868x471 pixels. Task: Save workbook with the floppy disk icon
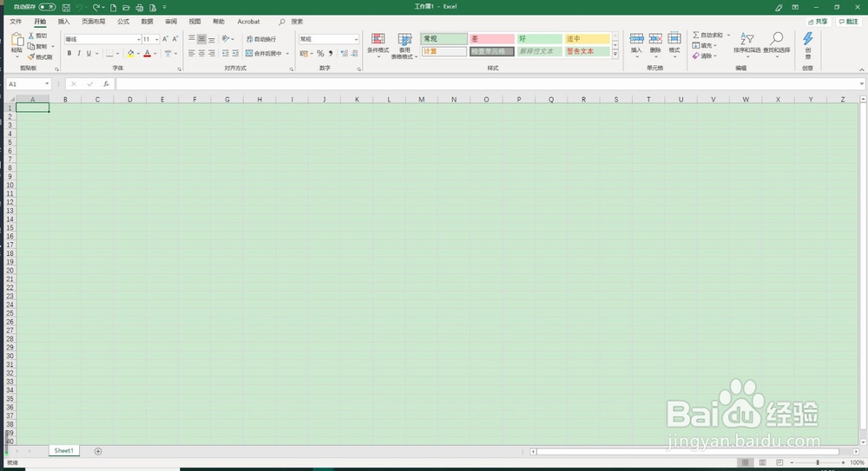(67, 7)
